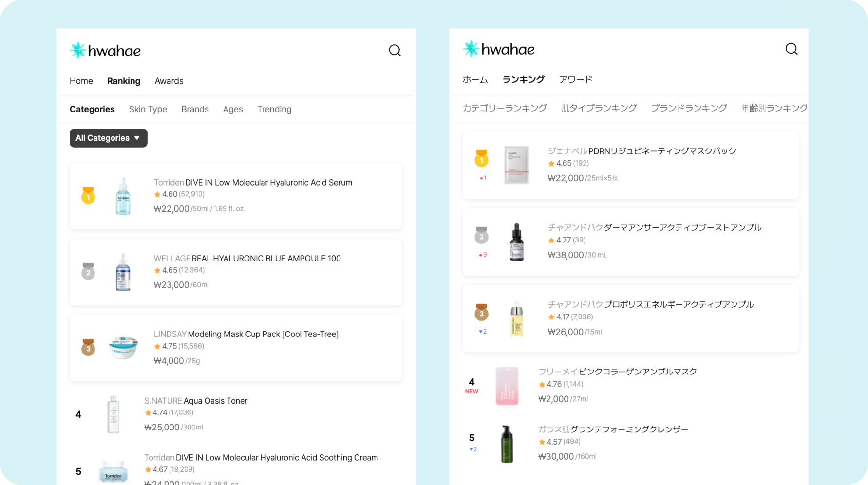Click the ₩38,000 /30 mL price text

[x=577, y=255]
